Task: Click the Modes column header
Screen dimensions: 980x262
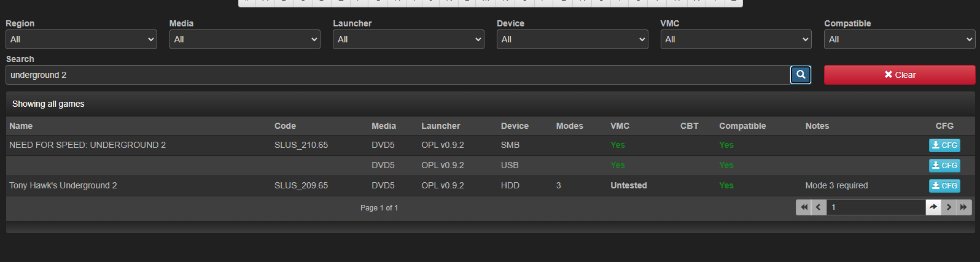Action: click(x=570, y=126)
